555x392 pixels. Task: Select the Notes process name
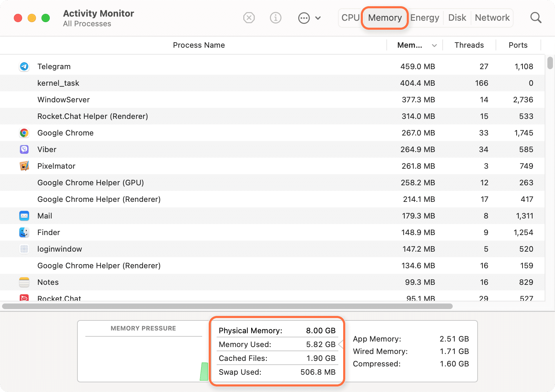(48, 282)
